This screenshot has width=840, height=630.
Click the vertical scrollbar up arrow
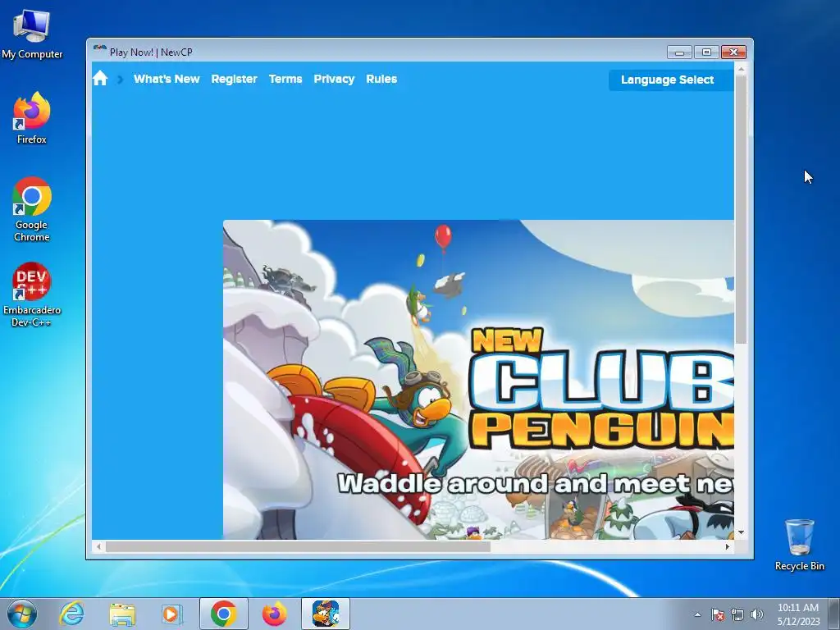(x=741, y=69)
